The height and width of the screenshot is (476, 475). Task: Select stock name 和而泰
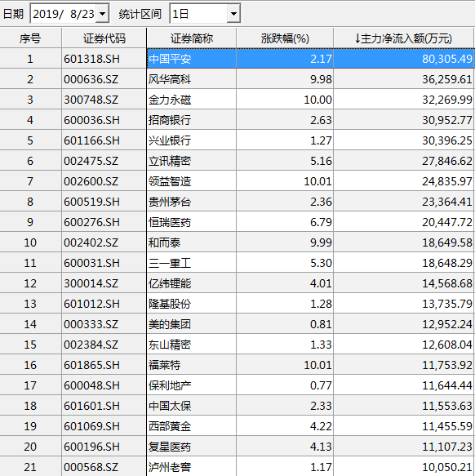165,242
